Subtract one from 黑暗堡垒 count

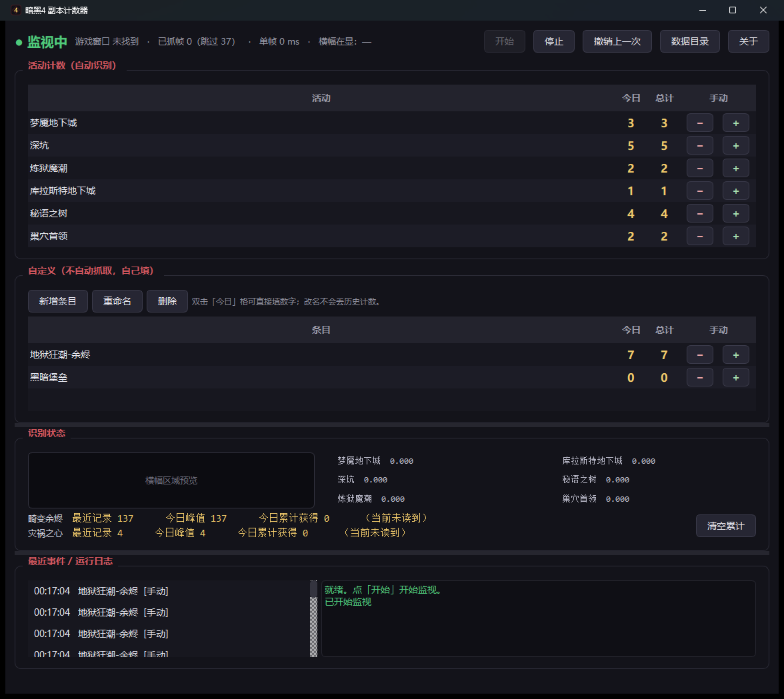[x=699, y=378]
